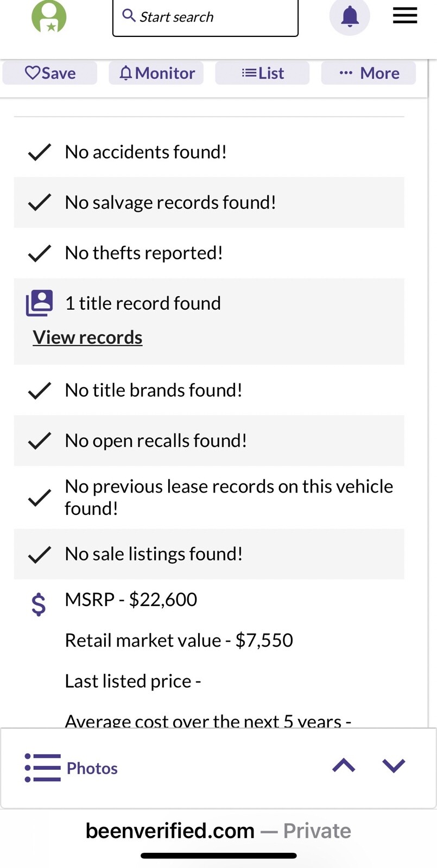Tap the magnifier icon in search box
Screen dimensions: 437x868
click(129, 15)
